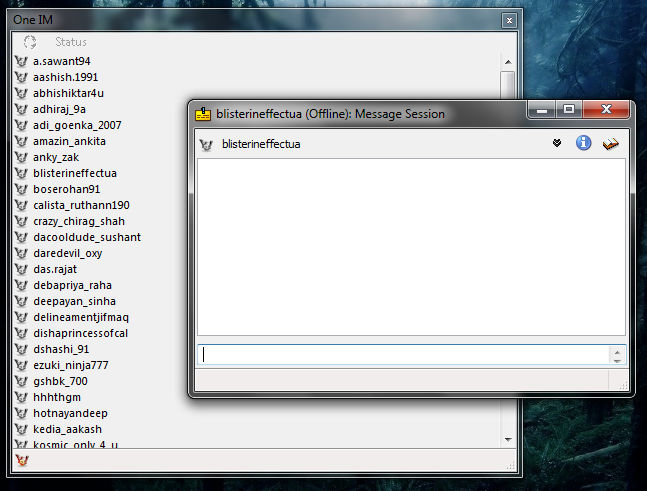The image size is (647, 491).
Task: Click buddy icon next to debapriya_raha
Action: pos(21,285)
